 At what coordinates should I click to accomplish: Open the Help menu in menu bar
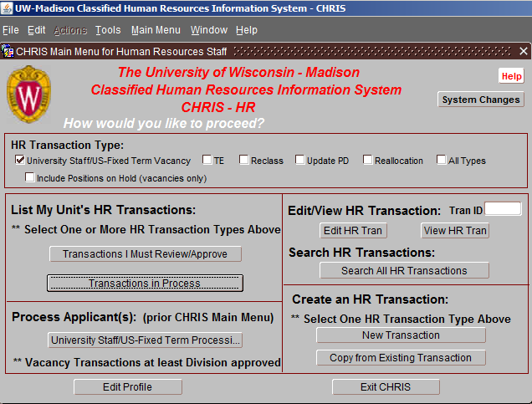pos(247,30)
